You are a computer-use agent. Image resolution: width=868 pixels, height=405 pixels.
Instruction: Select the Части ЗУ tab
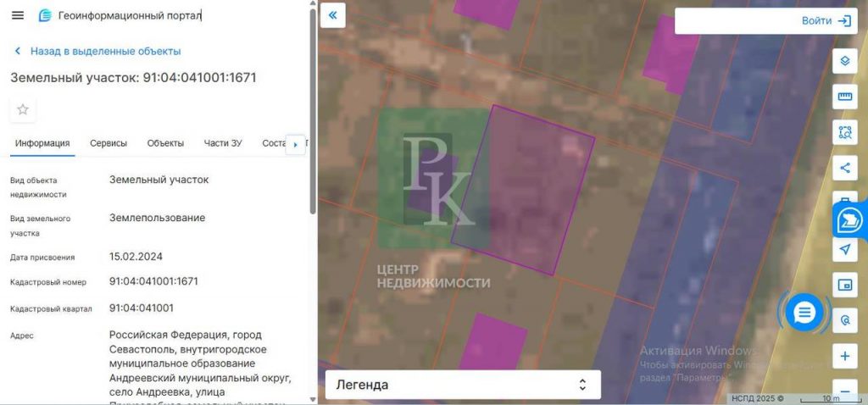[223, 143]
